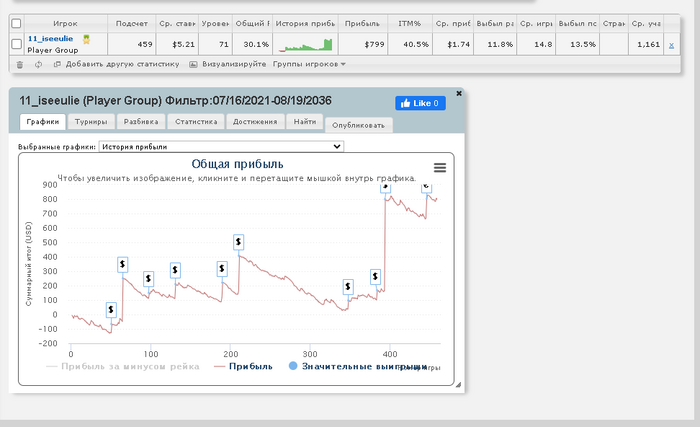Toggle the Прибыль за минусом рейка legend series

pos(123,366)
